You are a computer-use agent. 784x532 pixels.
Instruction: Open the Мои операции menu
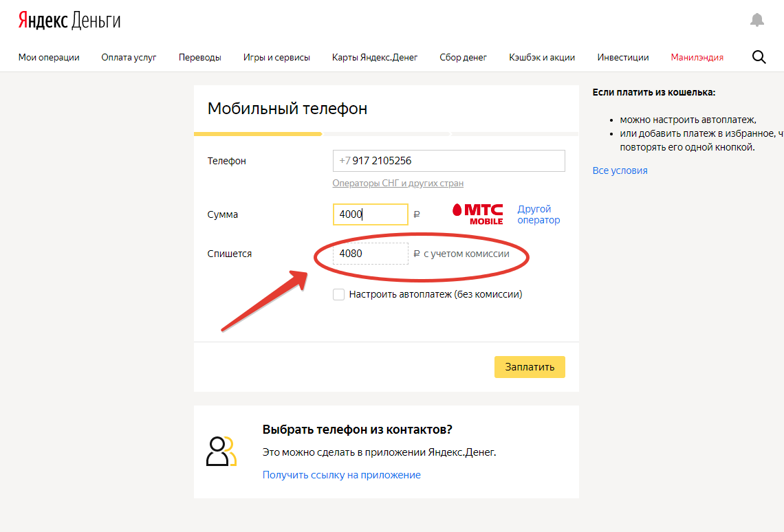(49, 58)
